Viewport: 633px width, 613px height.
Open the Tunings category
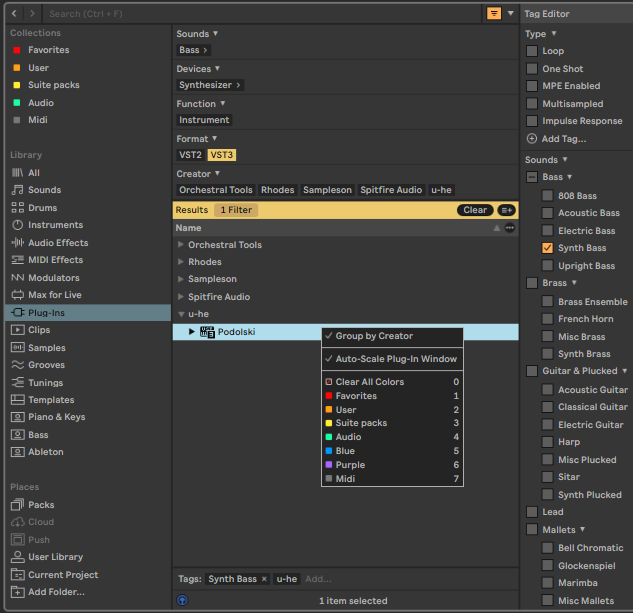[45, 383]
